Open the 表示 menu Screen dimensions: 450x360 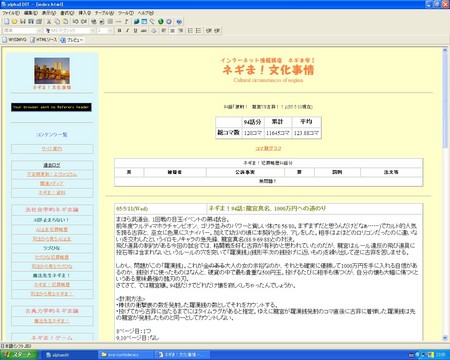pyautogui.click(x=49, y=13)
